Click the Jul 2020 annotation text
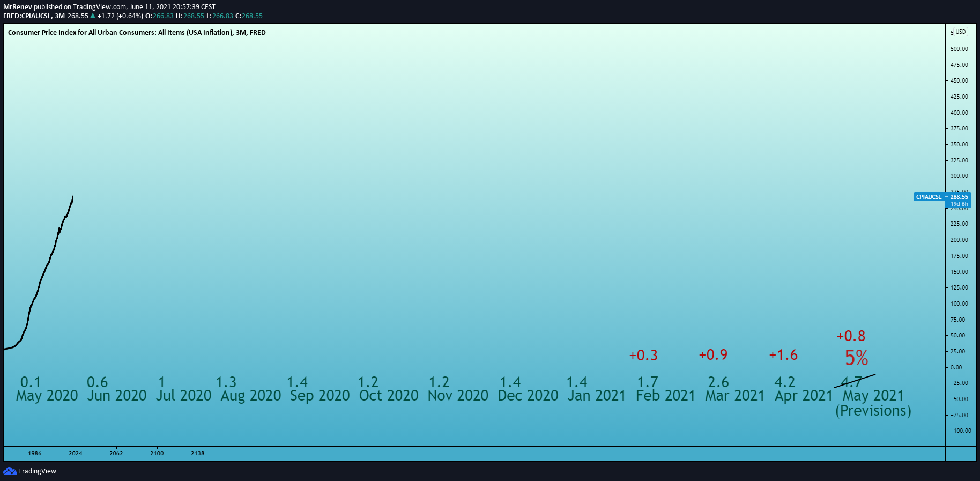 (x=184, y=396)
